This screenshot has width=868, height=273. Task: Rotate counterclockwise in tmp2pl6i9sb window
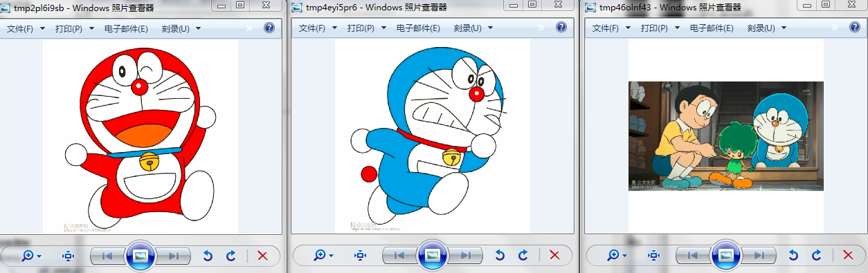[x=207, y=256]
